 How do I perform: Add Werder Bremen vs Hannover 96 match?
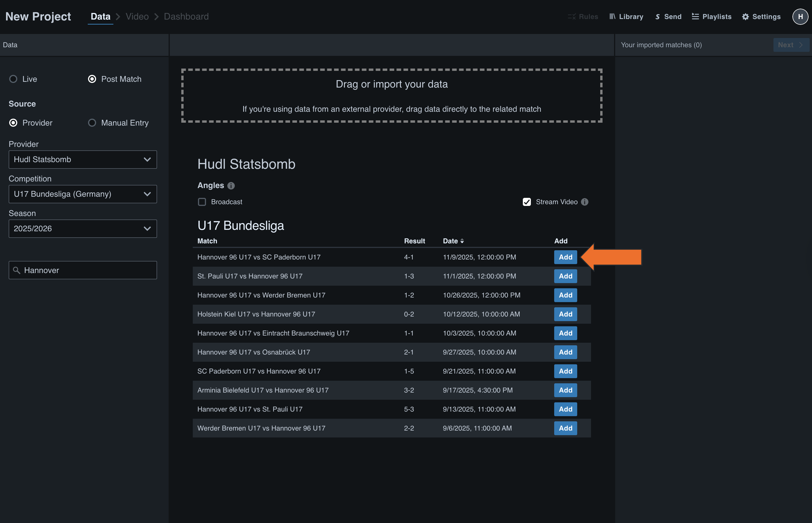(565, 429)
